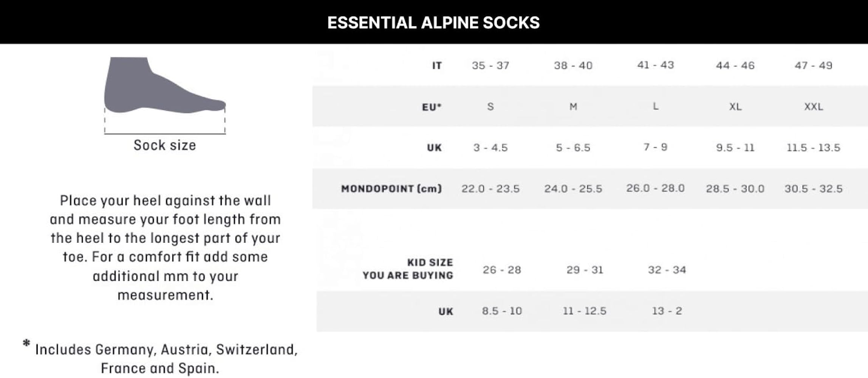This screenshot has height=378, width=868.
Task: Click the MONDOPOINT (cm) row label
Action: point(391,189)
